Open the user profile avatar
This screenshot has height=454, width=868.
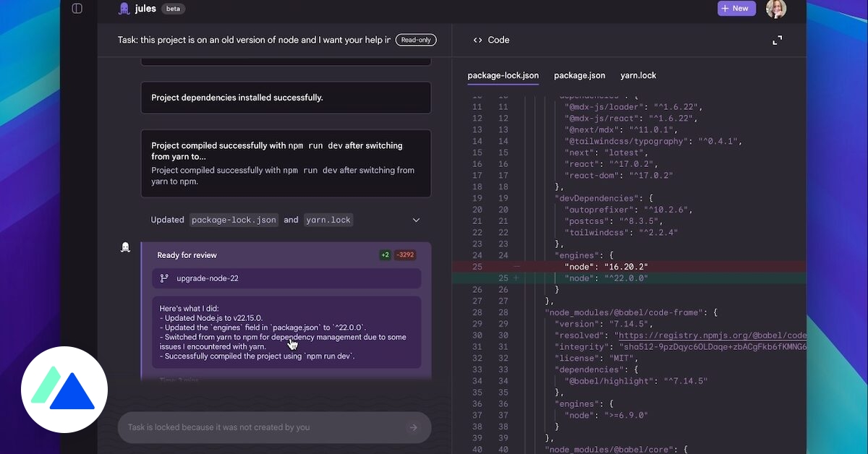775,9
